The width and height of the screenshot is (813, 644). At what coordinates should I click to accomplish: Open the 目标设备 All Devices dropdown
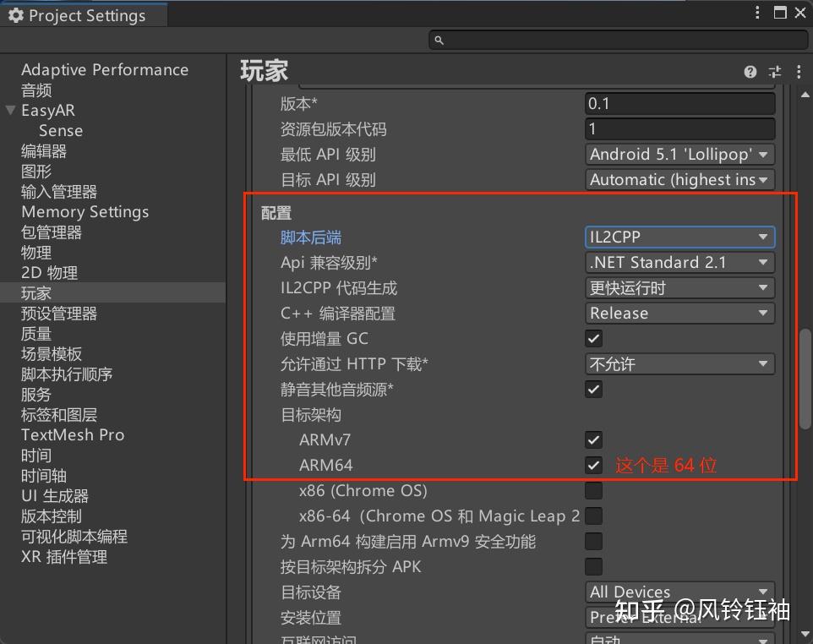(x=679, y=592)
